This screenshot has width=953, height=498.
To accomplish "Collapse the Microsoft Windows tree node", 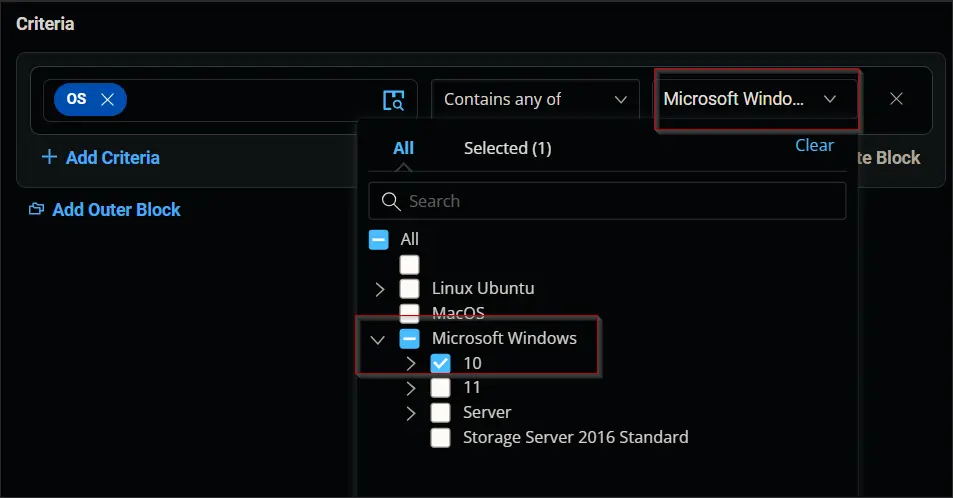I will point(378,339).
